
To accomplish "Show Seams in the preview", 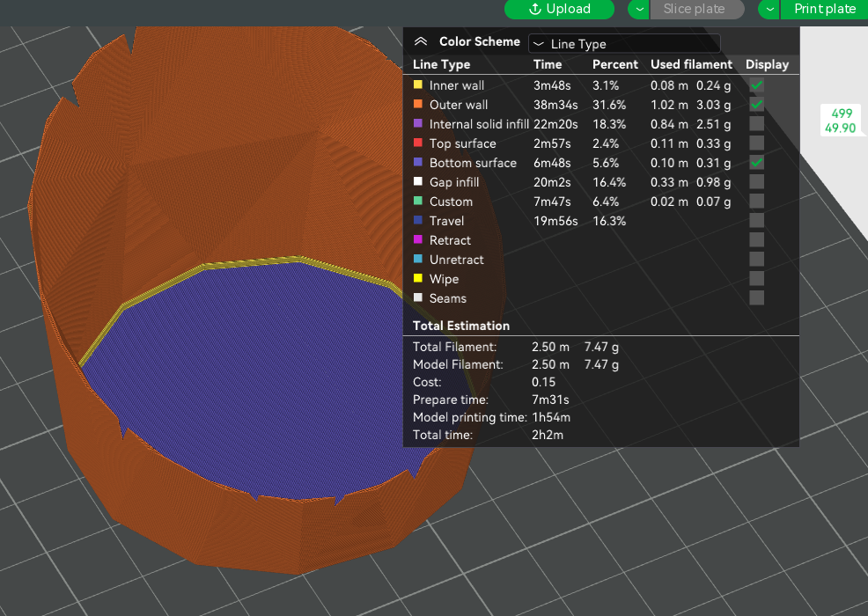I will pos(756,298).
